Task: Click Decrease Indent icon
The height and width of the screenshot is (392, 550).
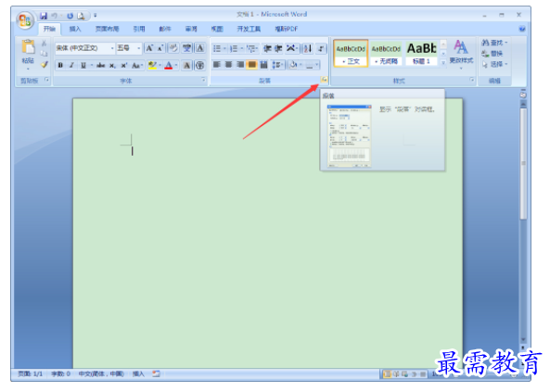Action: click(x=267, y=48)
